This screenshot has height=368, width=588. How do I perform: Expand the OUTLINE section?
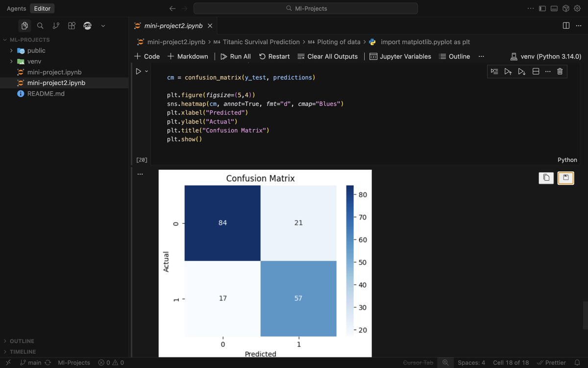22,341
